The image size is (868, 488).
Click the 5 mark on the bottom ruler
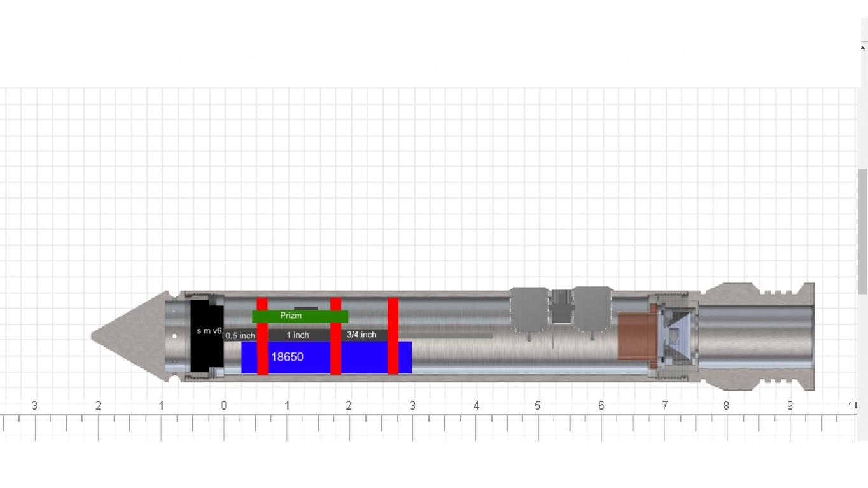tap(538, 405)
